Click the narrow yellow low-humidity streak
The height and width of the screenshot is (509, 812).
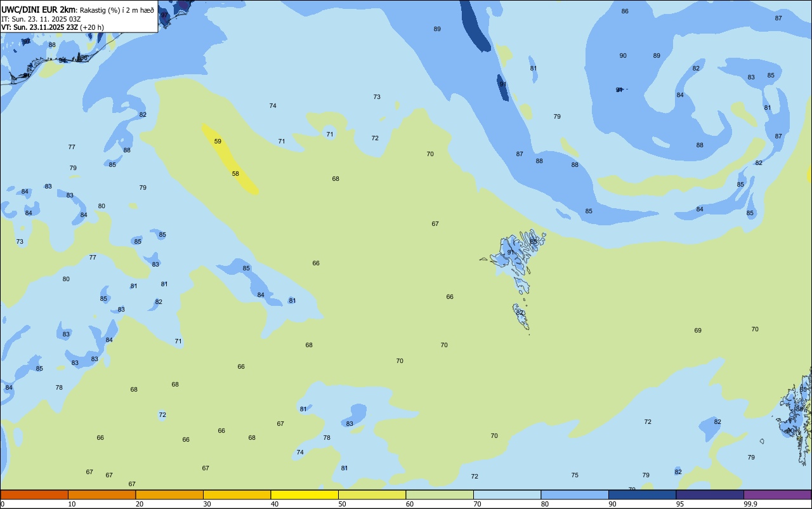click(230, 159)
